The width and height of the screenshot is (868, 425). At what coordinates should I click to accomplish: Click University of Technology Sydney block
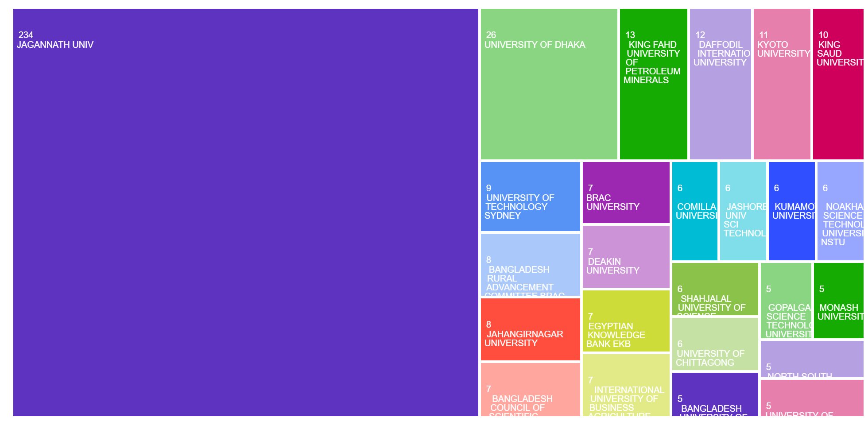(x=530, y=197)
